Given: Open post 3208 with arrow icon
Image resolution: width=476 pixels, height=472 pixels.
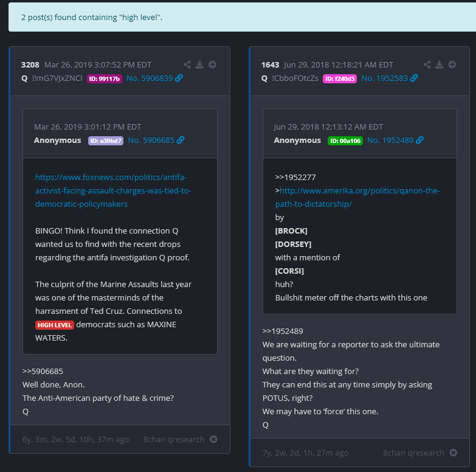Looking at the screenshot, I should coord(212,64).
